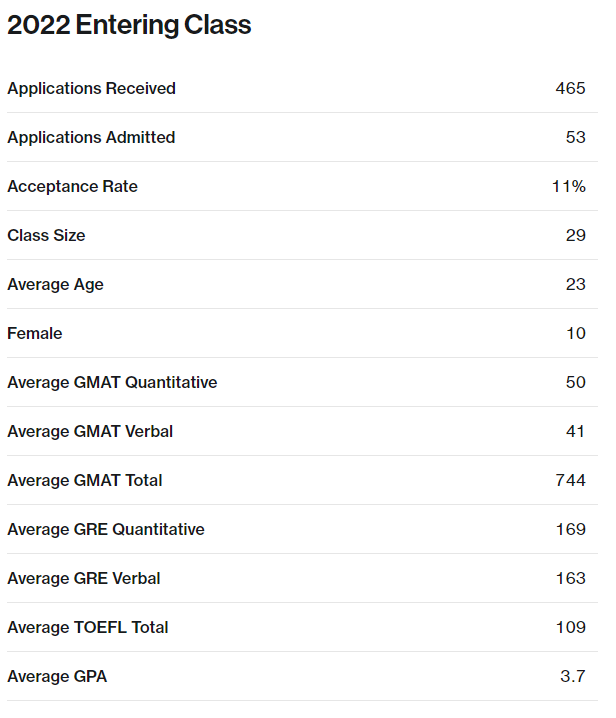Screen dimensions: 616x718
Task: Select the Female count value 10
Action: tap(575, 333)
